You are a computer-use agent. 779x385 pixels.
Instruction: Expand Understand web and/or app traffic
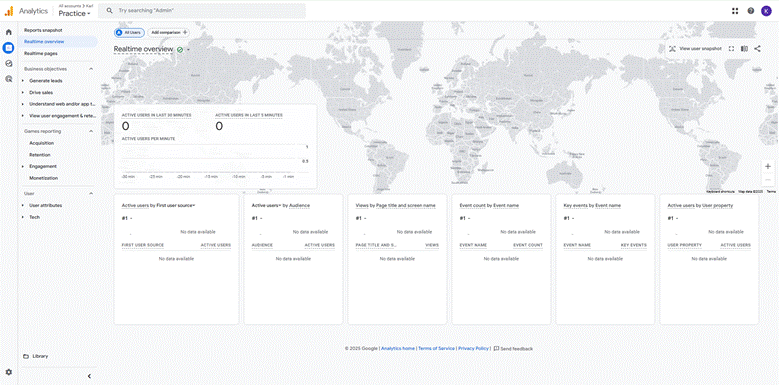(x=23, y=104)
